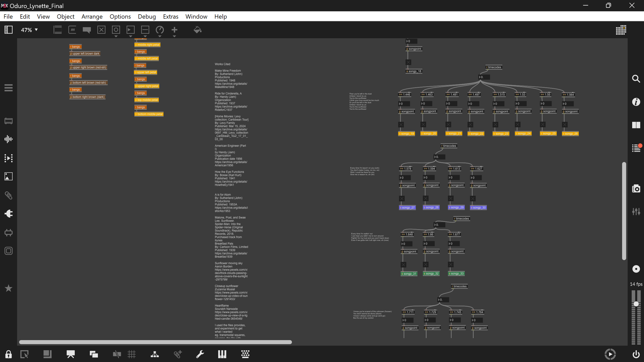Open the favorites star icon

(8, 288)
